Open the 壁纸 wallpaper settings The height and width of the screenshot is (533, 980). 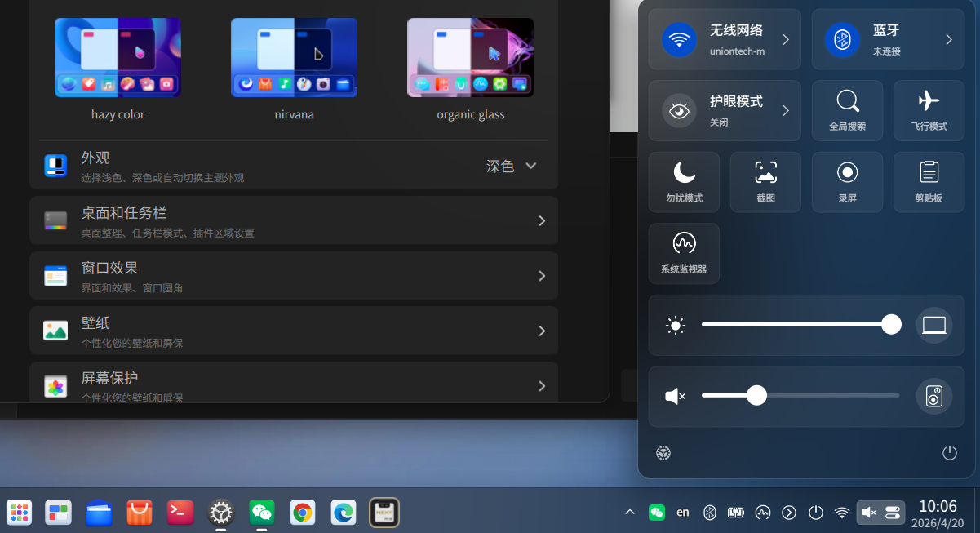tap(294, 331)
